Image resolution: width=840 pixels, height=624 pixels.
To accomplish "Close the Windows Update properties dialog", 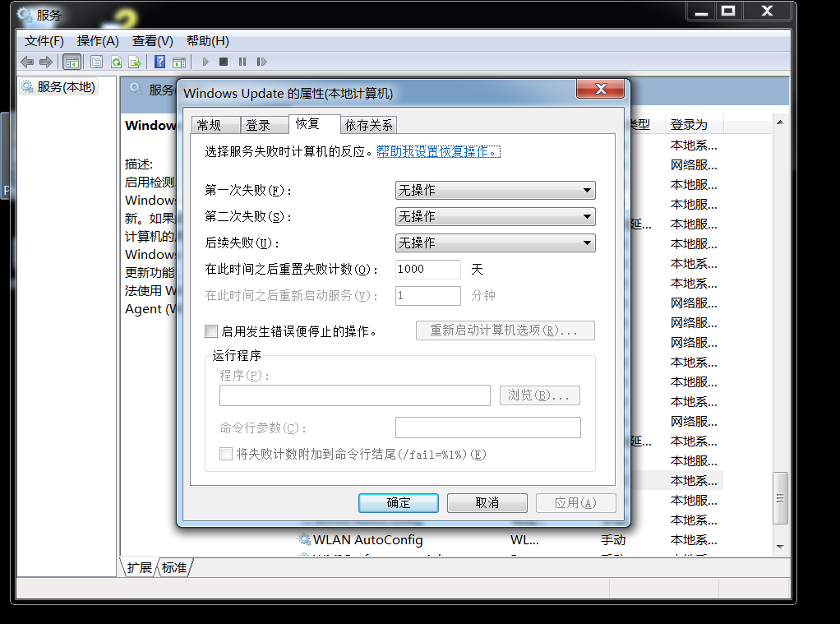I will point(601,89).
